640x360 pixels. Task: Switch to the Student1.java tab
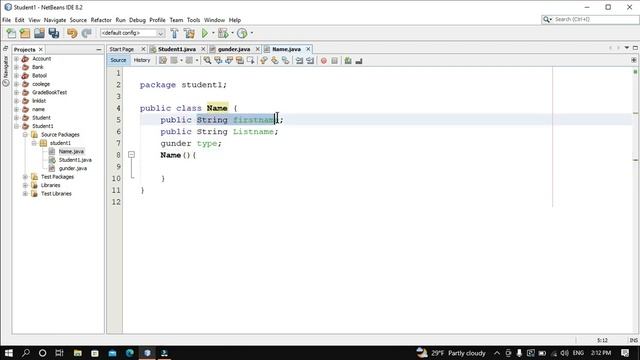click(x=177, y=49)
